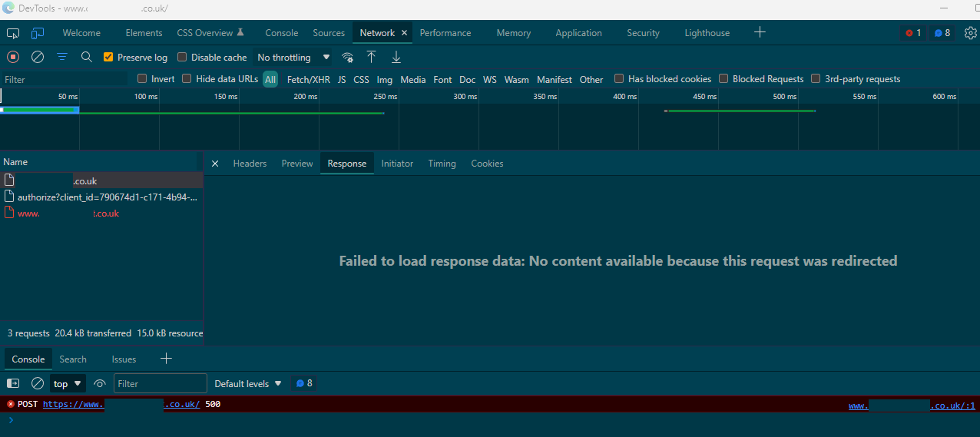Add a new tool with plus in top tab bar

[760, 32]
